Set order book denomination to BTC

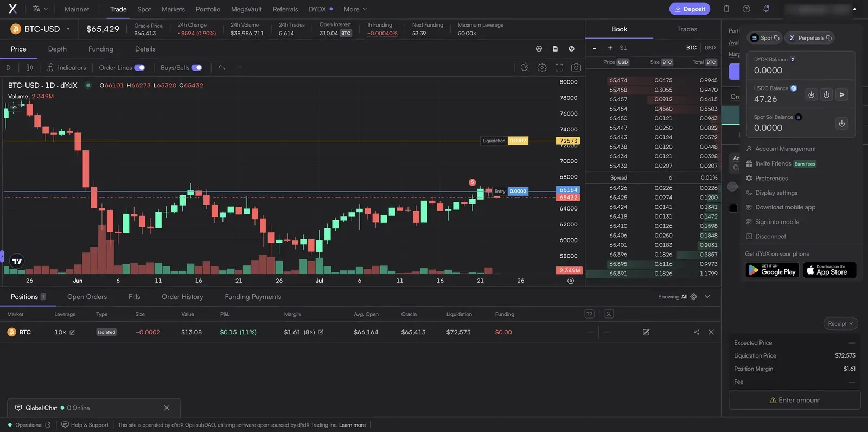click(x=691, y=48)
